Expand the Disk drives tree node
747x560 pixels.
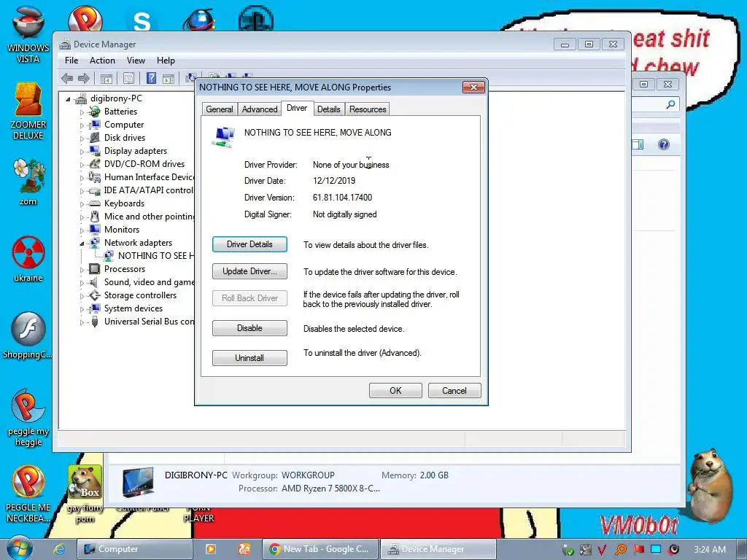click(x=82, y=139)
